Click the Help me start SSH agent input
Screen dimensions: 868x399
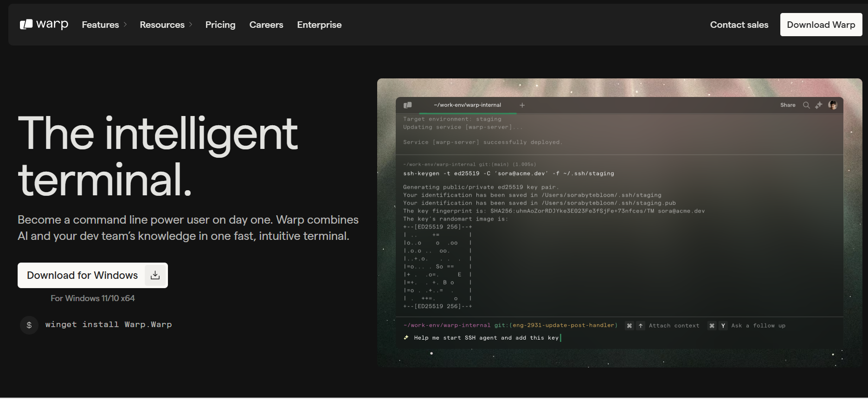pos(486,338)
